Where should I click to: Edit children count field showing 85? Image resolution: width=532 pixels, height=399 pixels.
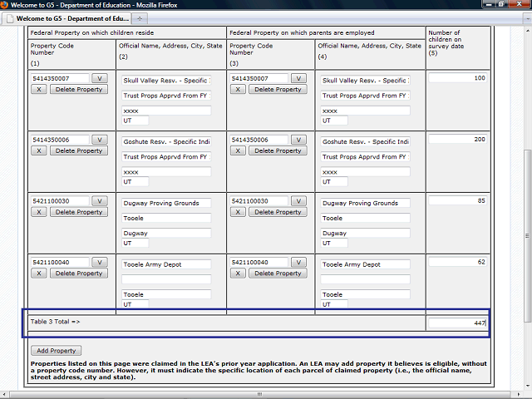coord(458,200)
